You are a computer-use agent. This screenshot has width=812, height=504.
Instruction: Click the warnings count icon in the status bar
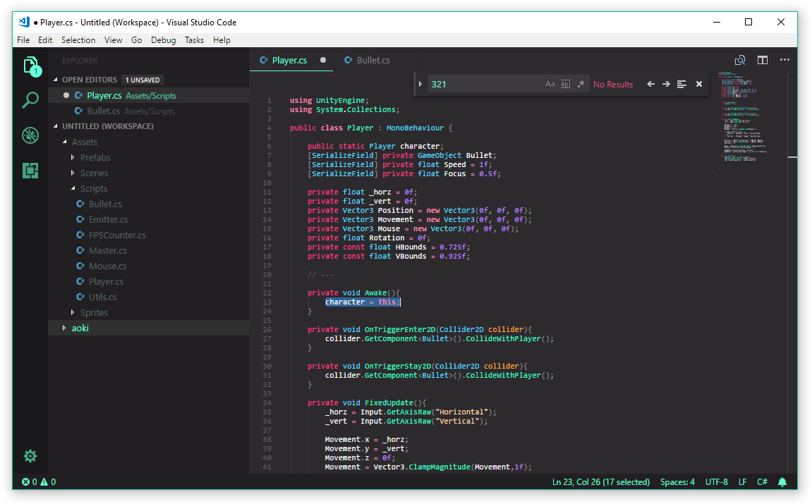tap(44, 482)
